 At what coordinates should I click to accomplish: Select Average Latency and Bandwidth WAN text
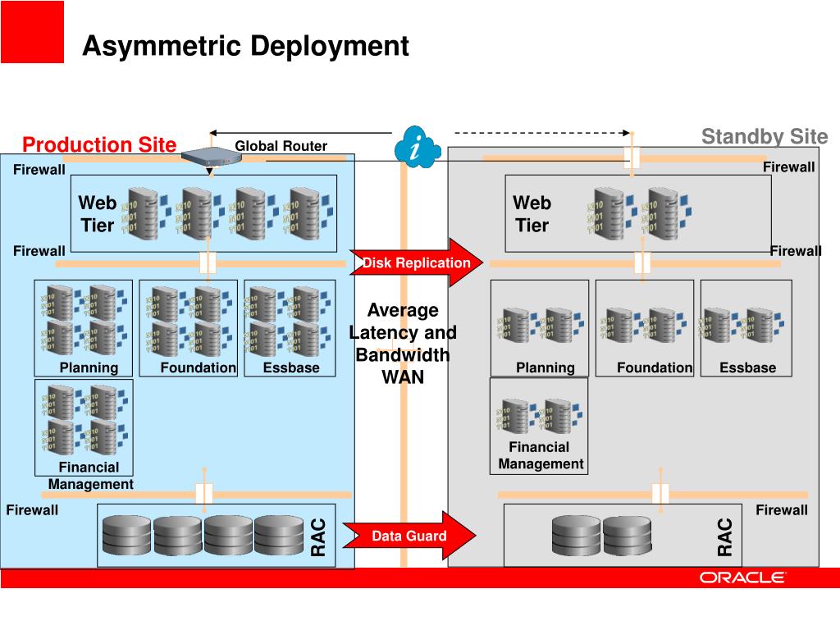[x=403, y=344]
